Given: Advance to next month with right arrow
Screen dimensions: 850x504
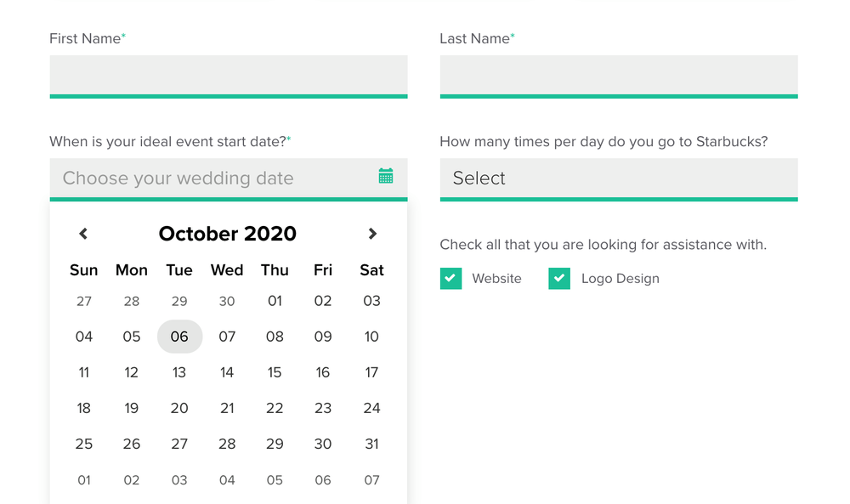Looking at the screenshot, I should click(372, 234).
